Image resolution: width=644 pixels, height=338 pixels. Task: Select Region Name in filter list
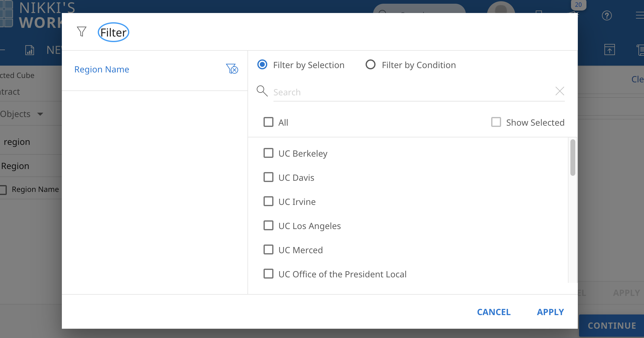pyautogui.click(x=102, y=69)
